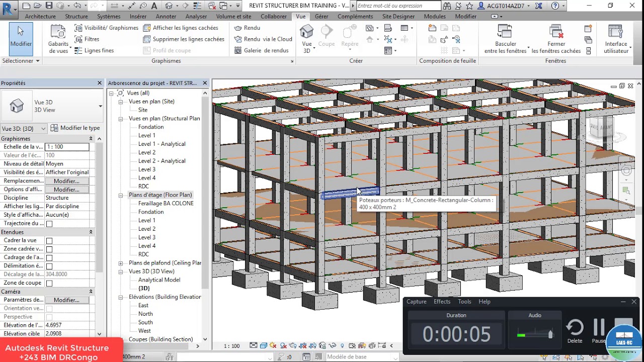Screen dimensions: 644x362
Task: Click Modifier for Paramètres de rendu
Action: (x=66, y=300)
